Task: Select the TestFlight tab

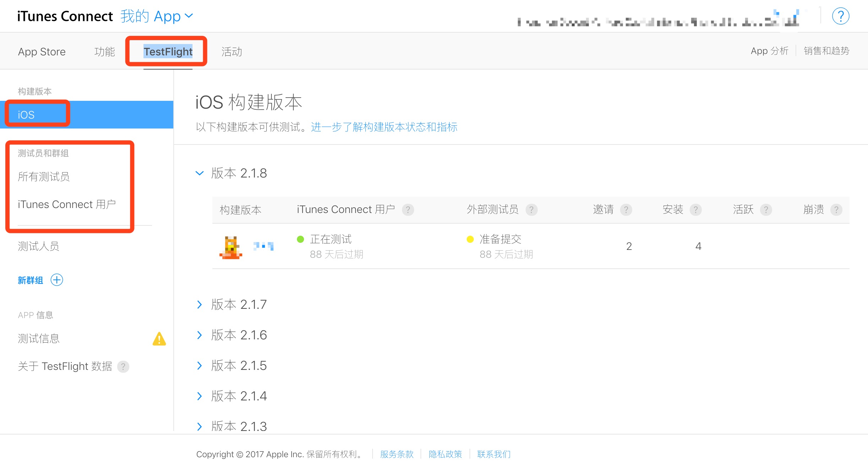Action: tap(168, 52)
